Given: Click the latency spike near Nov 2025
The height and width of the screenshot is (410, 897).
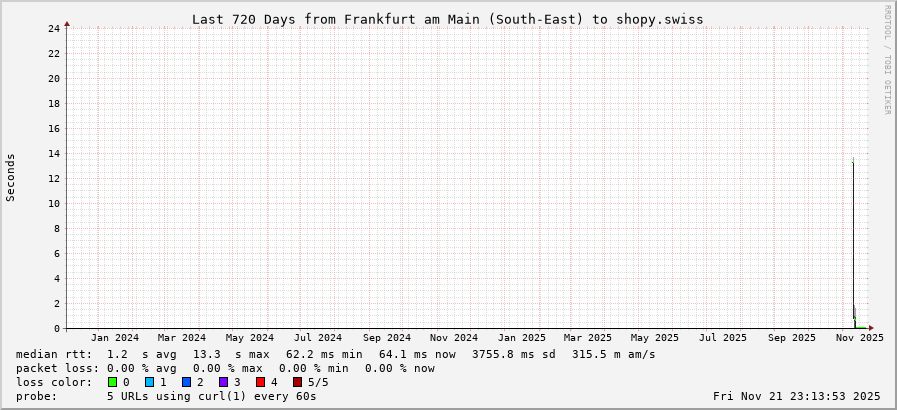Looking at the screenshot, I should [x=853, y=240].
